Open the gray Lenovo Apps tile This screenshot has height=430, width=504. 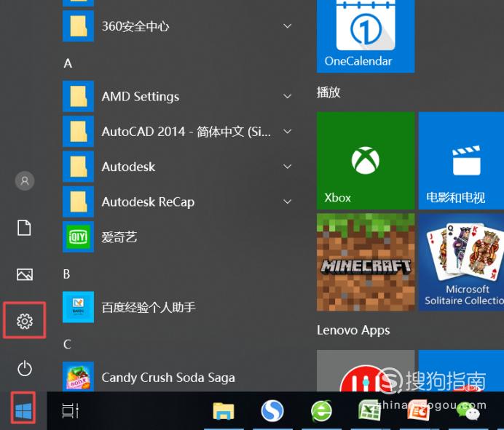click(366, 371)
